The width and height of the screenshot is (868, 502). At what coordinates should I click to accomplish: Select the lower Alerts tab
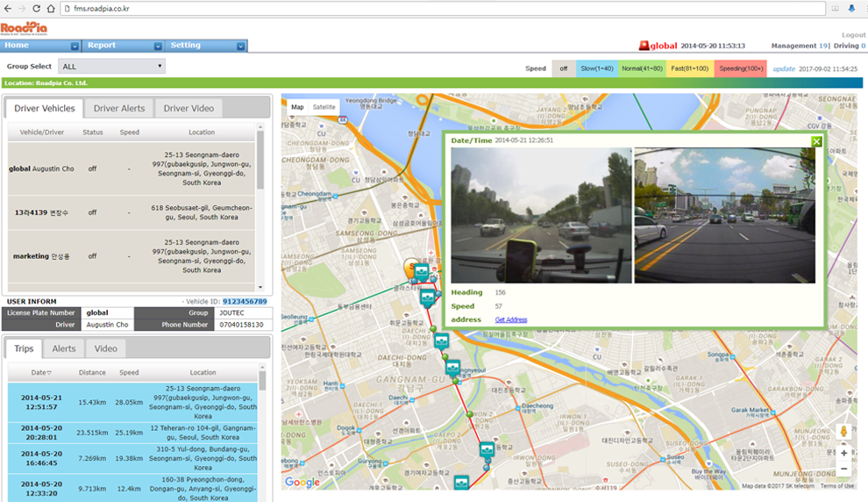point(64,348)
